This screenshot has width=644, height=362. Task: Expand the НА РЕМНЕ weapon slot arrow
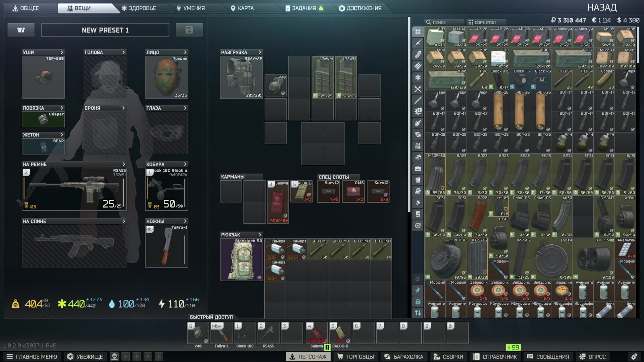(124, 164)
